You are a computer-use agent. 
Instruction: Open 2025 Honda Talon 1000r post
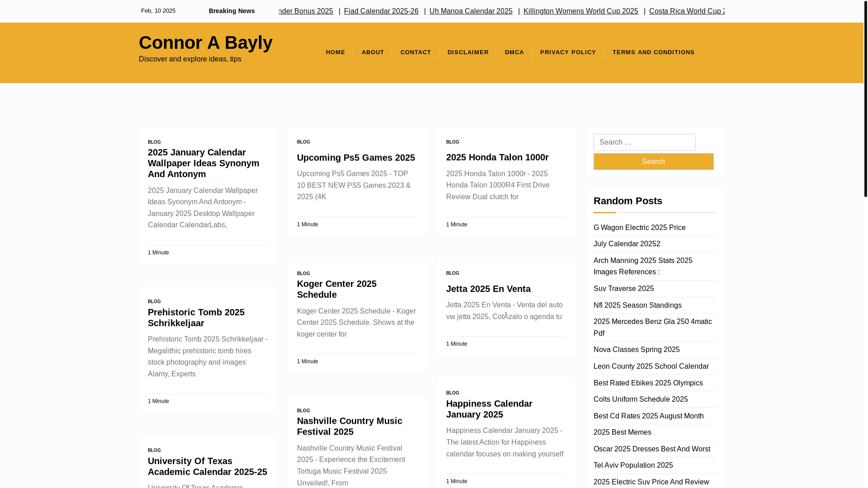point(497,157)
